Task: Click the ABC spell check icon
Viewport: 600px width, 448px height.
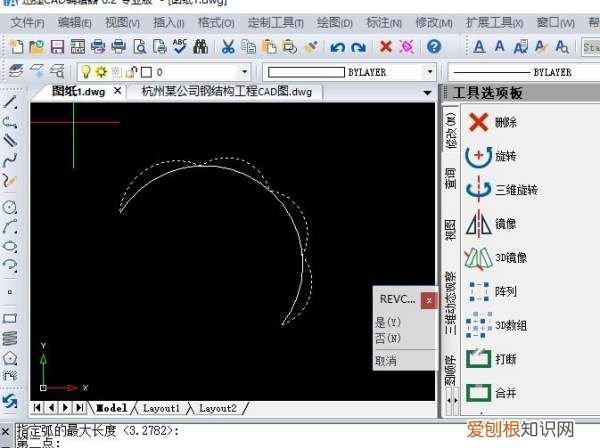Action: [x=179, y=47]
